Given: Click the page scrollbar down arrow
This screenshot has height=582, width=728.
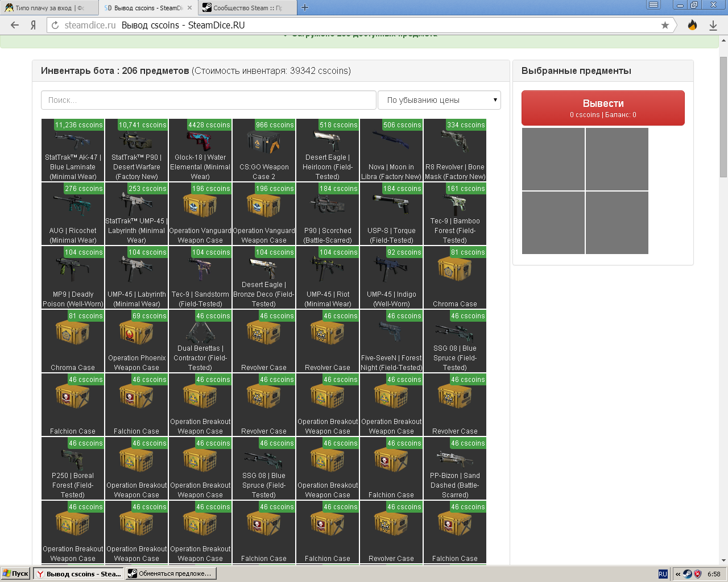Looking at the screenshot, I should [723, 560].
